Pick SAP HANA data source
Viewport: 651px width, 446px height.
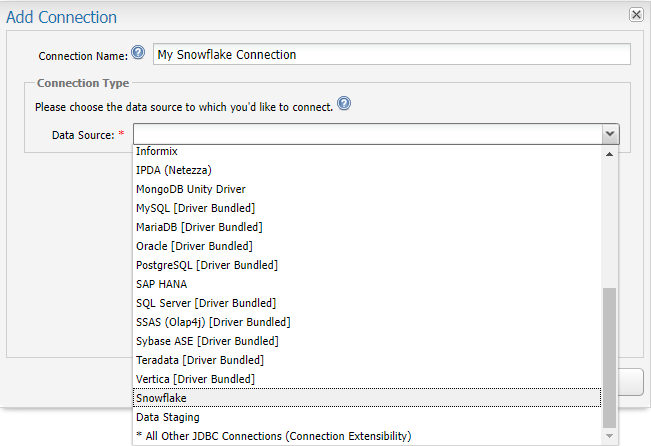click(367, 284)
